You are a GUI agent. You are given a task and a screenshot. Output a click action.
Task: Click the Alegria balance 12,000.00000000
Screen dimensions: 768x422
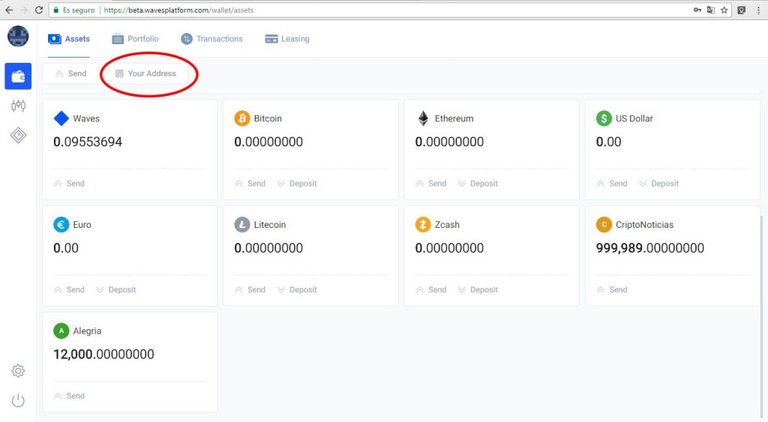click(104, 354)
